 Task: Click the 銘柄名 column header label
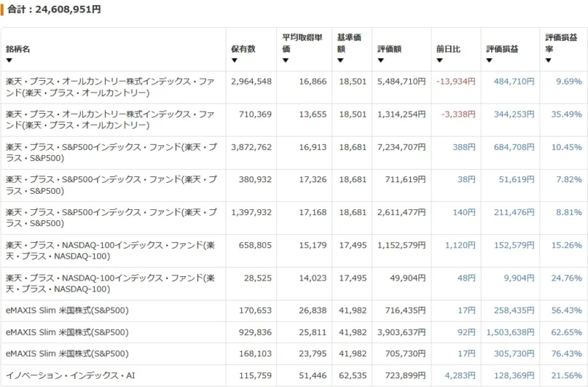point(18,49)
